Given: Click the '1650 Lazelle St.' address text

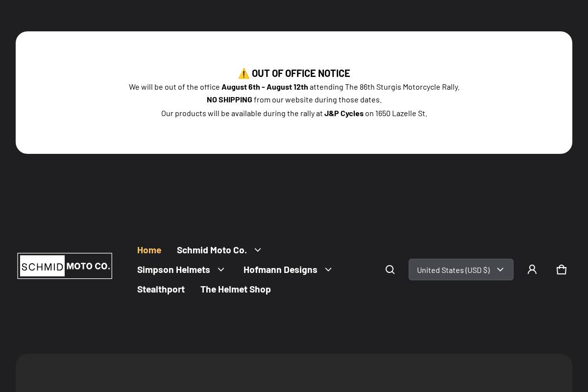Looking at the screenshot, I should pyautogui.click(x=401, y=113).
